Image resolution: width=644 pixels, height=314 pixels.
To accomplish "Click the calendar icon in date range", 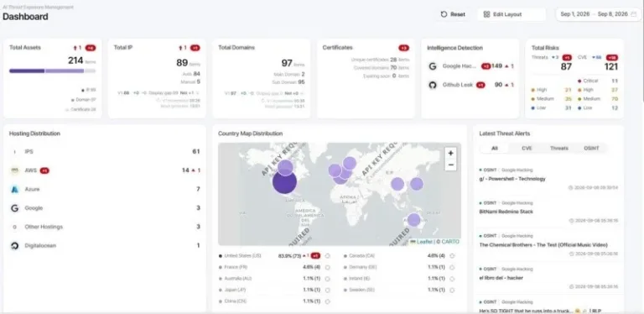I will coord(634,14).
